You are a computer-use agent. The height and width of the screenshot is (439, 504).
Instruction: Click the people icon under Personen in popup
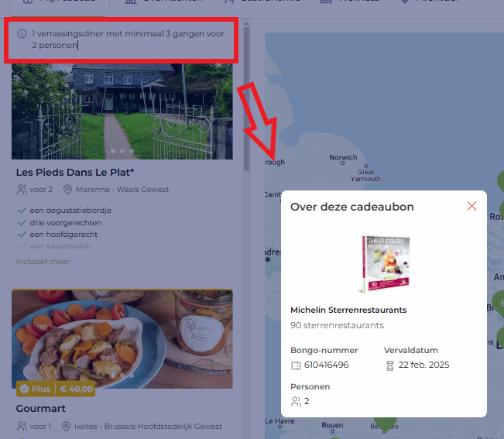tap(296, 402)
